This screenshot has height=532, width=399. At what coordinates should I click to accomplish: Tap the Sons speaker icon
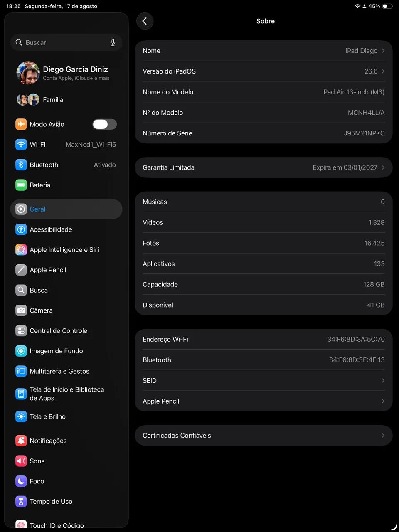[x=21, y=461]
